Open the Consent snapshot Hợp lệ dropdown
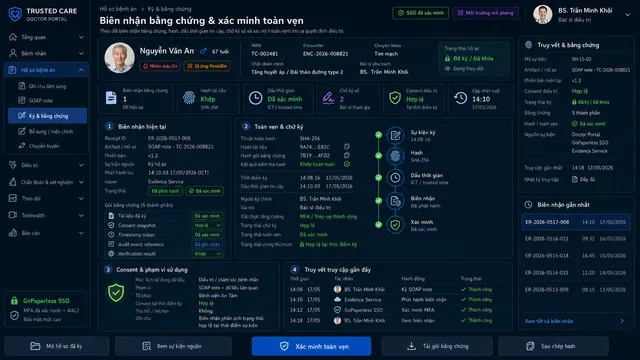This screenshot has width=640, height=360. coord(207,225)
